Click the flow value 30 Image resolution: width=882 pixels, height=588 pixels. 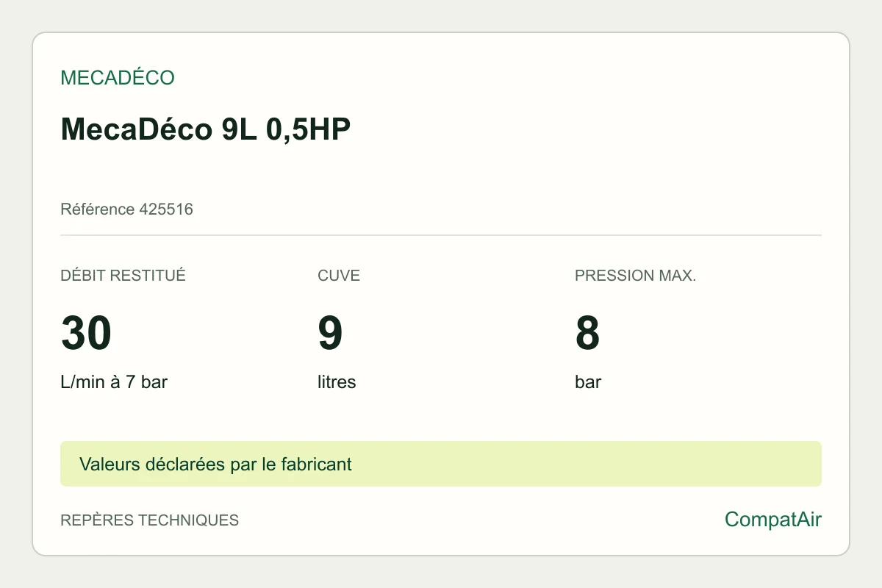click(86, 333)
